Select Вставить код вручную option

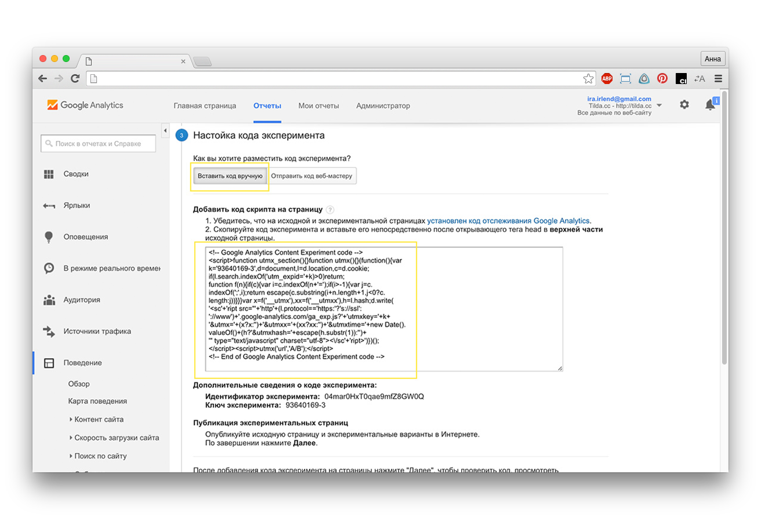pyautogui.click(x=230, y=176)
